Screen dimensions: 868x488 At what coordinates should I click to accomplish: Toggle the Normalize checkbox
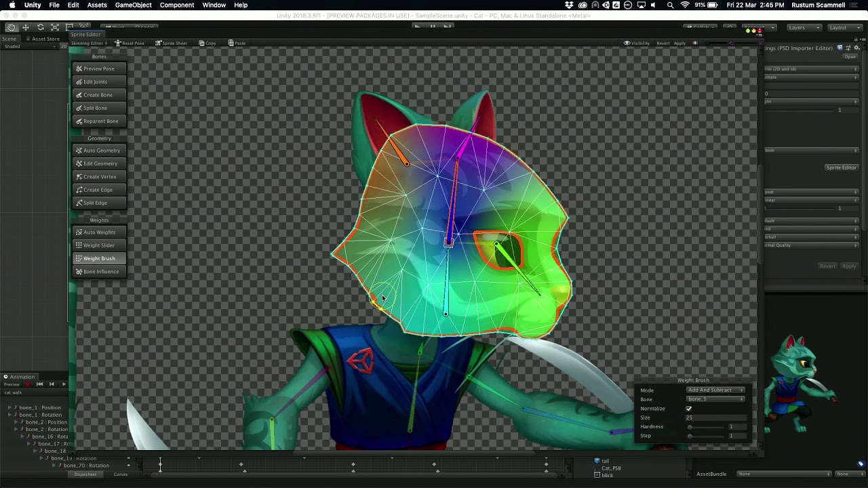(689, 409)
